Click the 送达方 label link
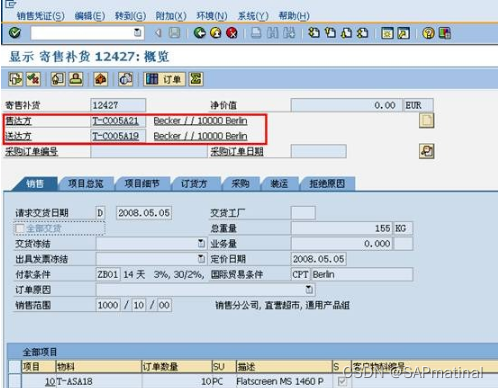This screenshot has height=388, width=498. pos(18,136)
